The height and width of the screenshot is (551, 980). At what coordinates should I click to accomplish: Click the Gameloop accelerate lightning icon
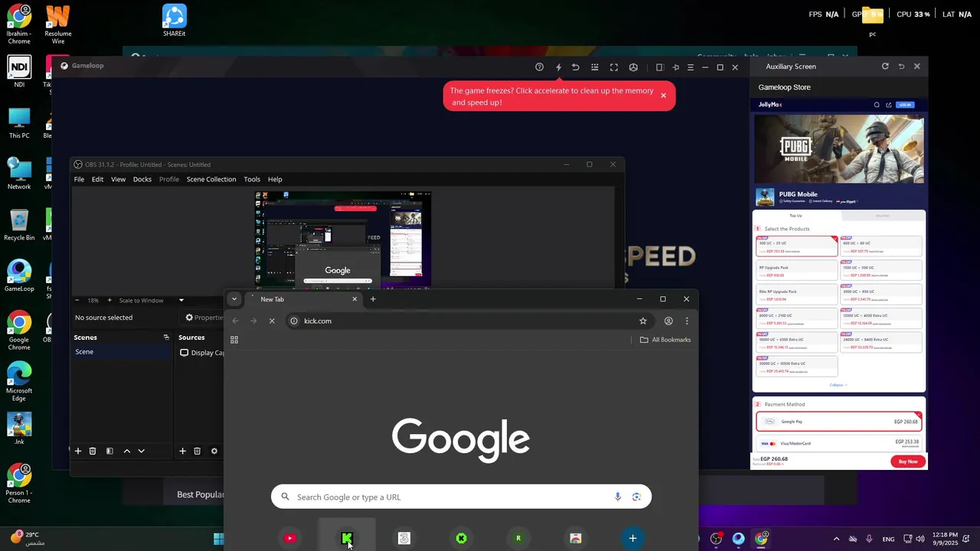tap(558, 67)
